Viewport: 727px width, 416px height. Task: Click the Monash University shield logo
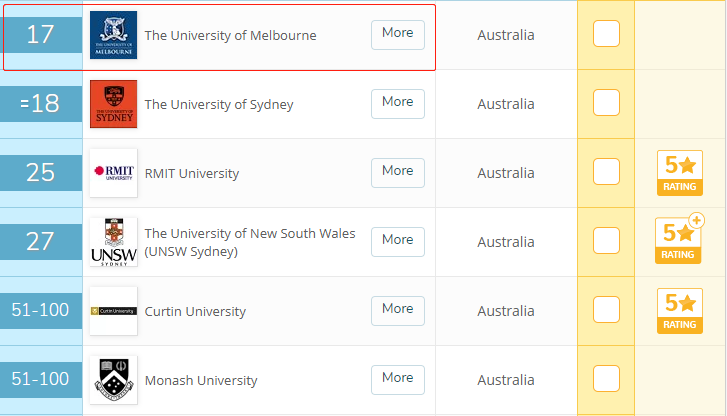(x=114, y=380)
